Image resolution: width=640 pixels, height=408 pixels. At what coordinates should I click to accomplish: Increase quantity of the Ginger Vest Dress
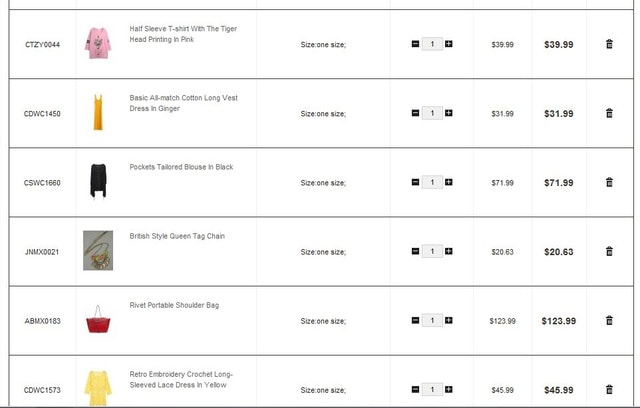pos(449,113)
